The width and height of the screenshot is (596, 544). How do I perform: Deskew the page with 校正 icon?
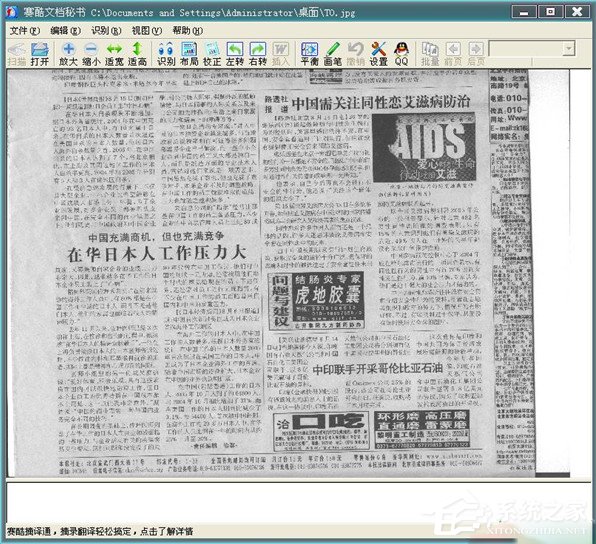coord(212,54)
